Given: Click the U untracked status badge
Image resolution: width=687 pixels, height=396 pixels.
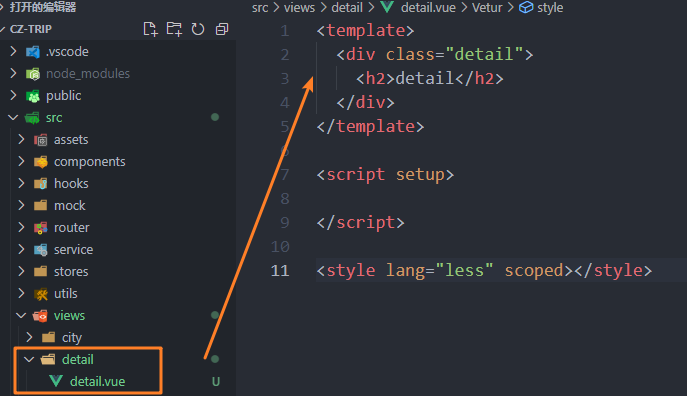Looking at the screenshot, I should [x=216, y=382].
